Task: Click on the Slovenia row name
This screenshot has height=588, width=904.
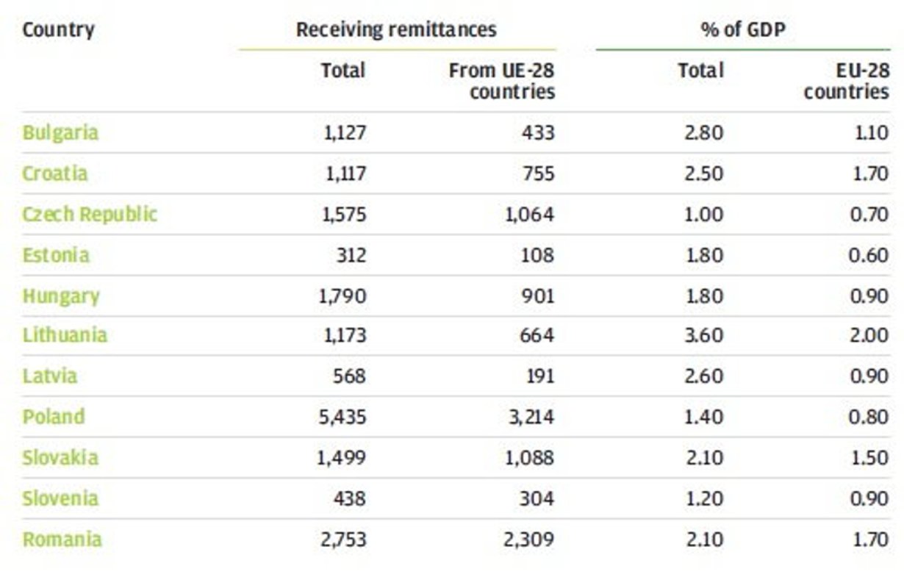Action: [60, 498]
